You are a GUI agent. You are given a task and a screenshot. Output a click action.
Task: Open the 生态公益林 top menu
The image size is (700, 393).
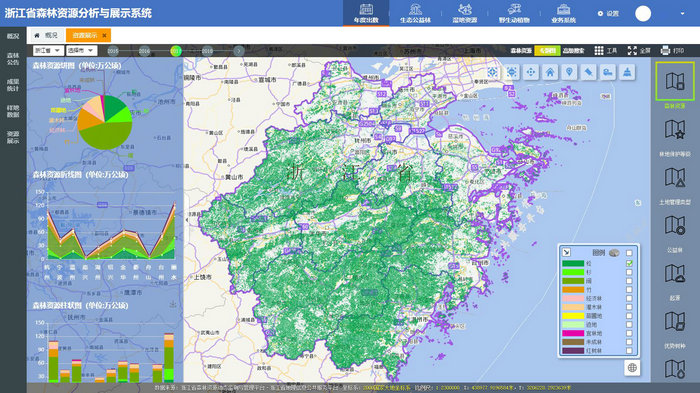click(415, 13)
